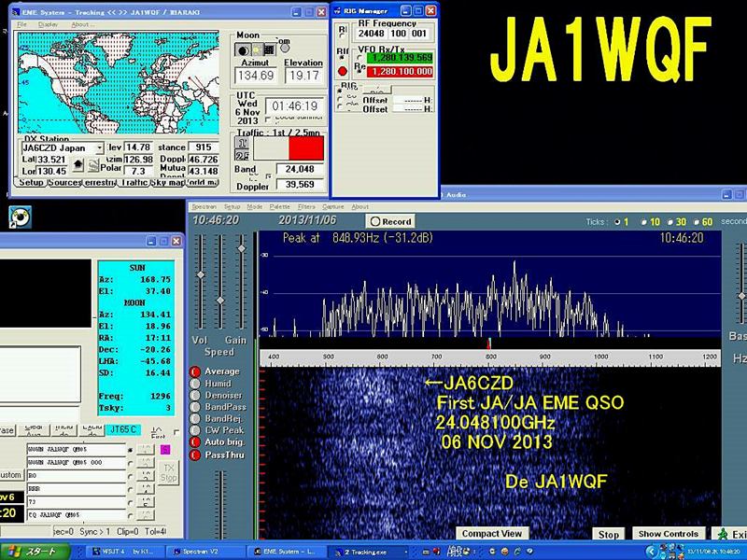Click the Windows Start button
The height and width of the screenshot is (560, 747).
(35, 552)
